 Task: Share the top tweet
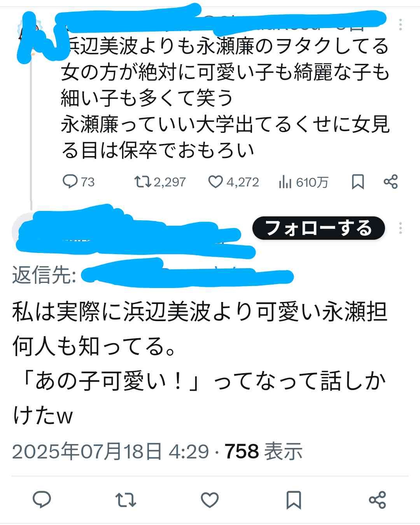[x=390, y=182]
